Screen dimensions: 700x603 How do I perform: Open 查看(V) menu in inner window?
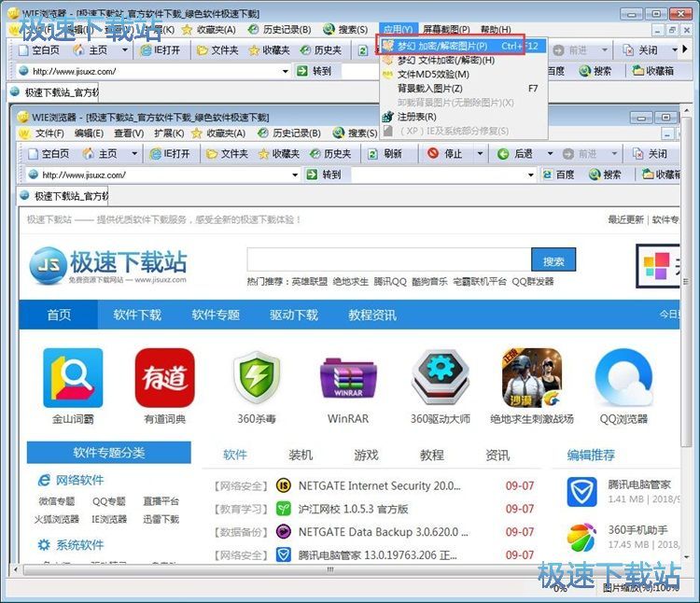point(129,133)
